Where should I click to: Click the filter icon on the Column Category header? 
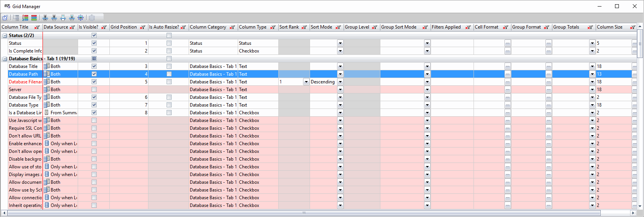(232, 27)
